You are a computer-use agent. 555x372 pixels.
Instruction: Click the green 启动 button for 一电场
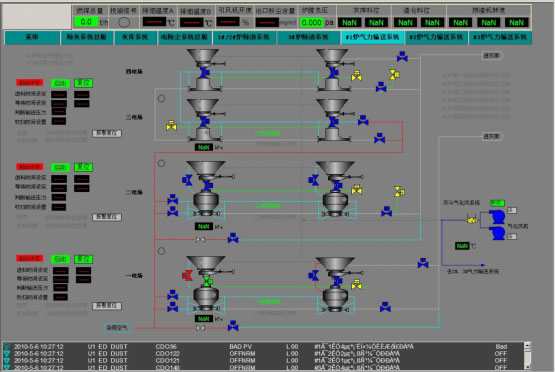coord(60,259)
